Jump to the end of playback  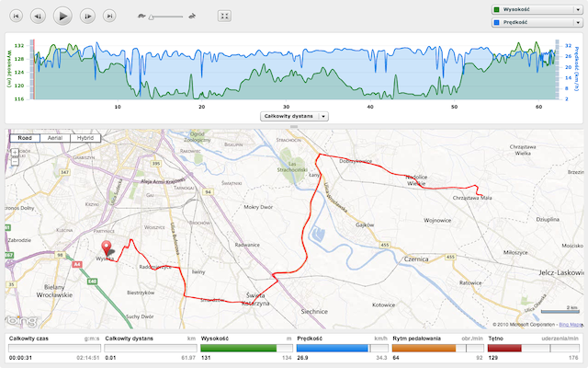click(x=109, y=17)
